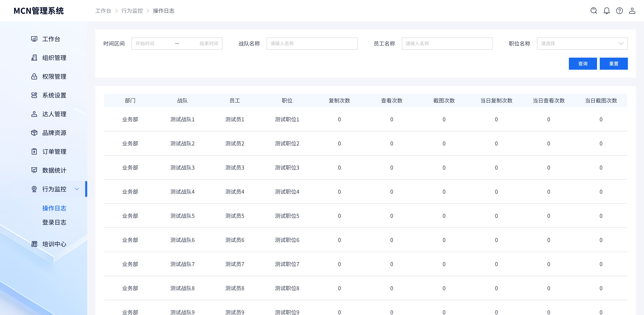Click the help question mark icon
Image resolution: width=644 pixels, height=315 pixels.
619,11
